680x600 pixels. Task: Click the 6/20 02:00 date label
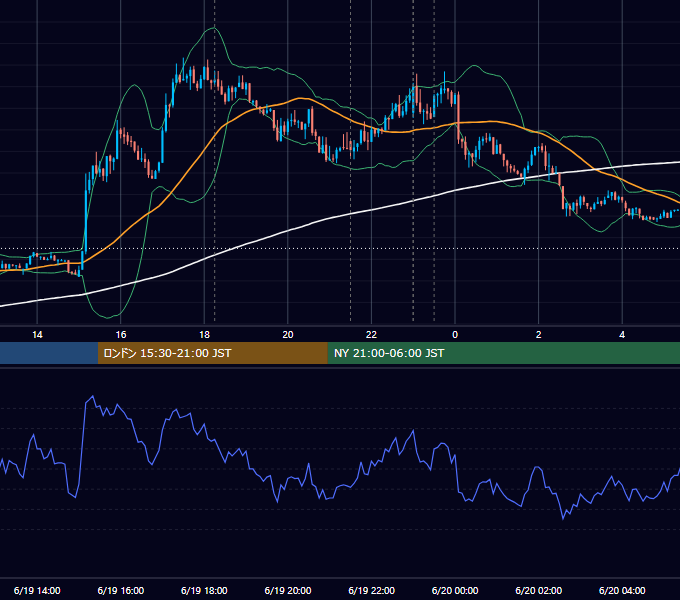539,590
